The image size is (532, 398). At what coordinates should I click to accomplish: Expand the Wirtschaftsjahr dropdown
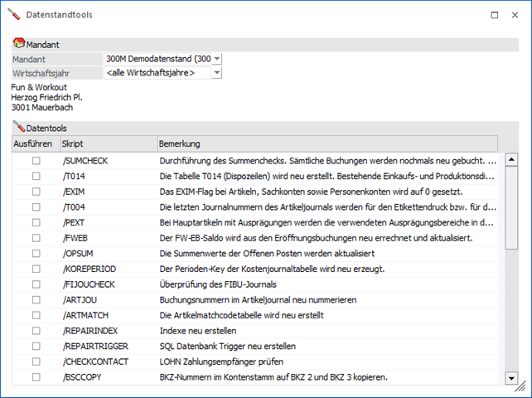[x=217, y=73]
